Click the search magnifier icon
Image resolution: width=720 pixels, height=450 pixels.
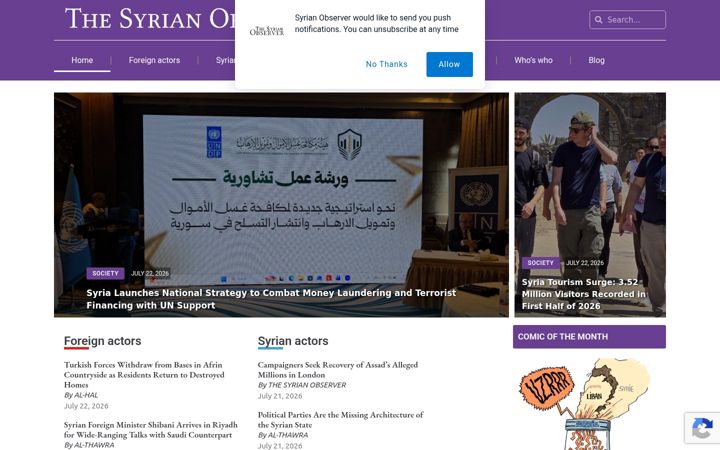point(598,20)
